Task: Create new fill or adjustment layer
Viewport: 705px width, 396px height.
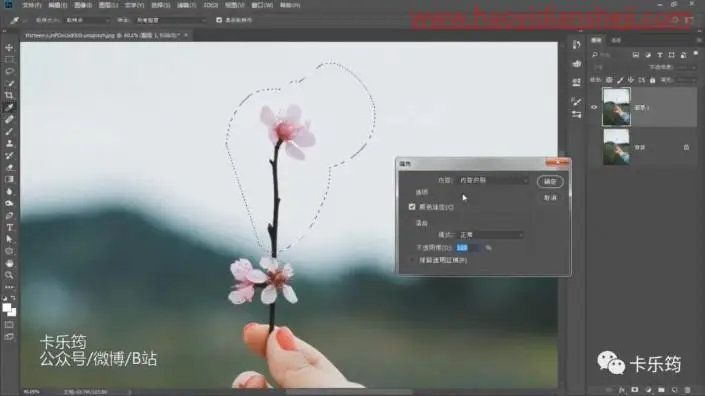Action: point(648,390)
